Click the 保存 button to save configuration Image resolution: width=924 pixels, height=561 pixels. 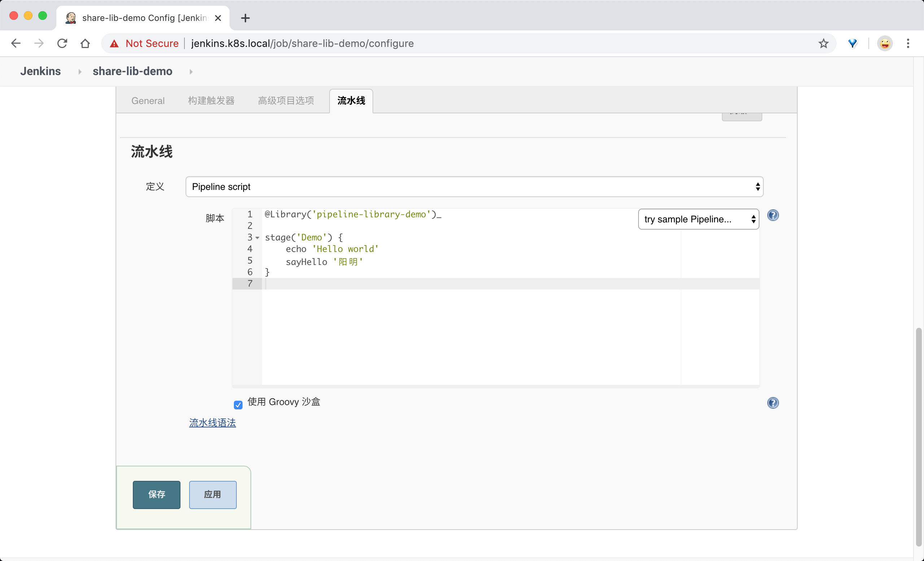tap(156, 495)
